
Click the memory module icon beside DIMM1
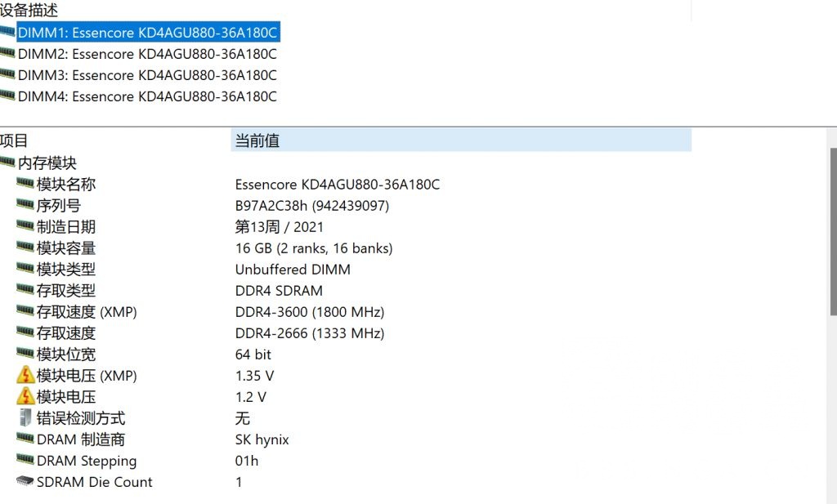tap(7, 32)
